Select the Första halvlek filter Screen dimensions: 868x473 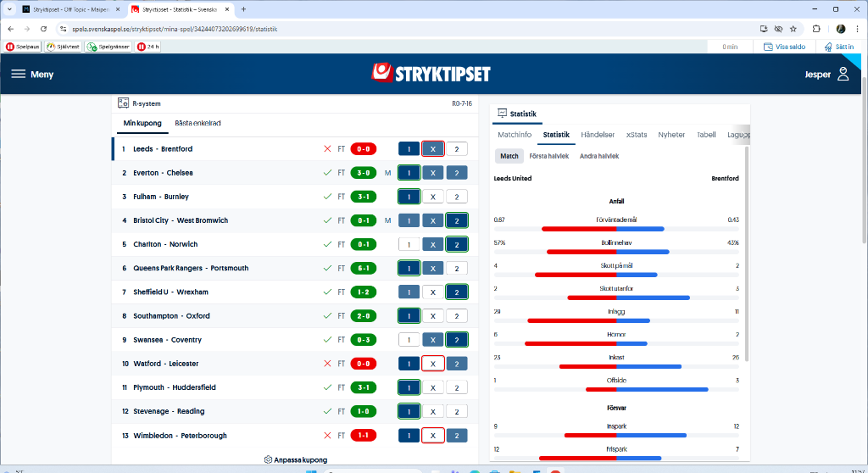(549, 156)
